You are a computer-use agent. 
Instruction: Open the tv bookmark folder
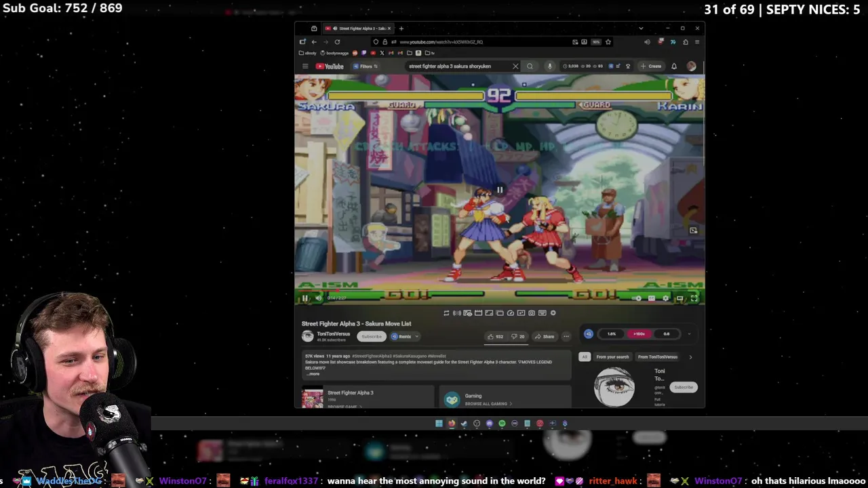tap(430, 53)
